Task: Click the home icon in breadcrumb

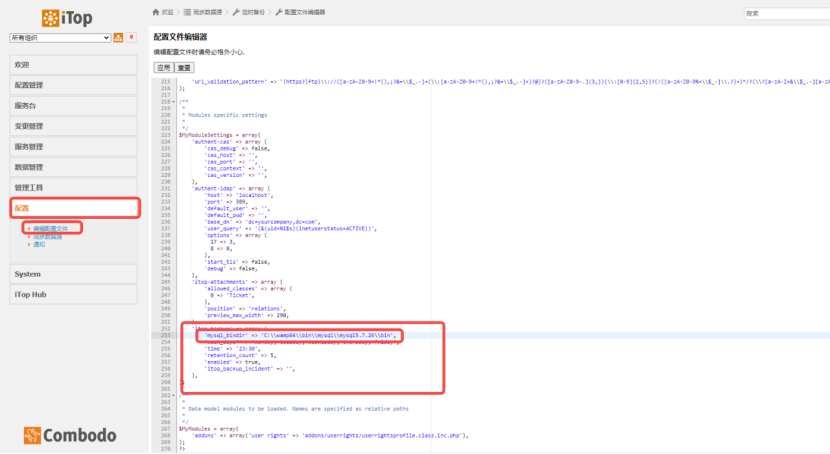Action: (156, 12)
